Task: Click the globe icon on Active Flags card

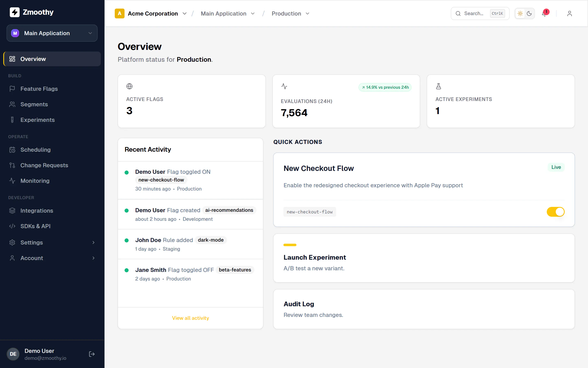Action: point(129,86)
